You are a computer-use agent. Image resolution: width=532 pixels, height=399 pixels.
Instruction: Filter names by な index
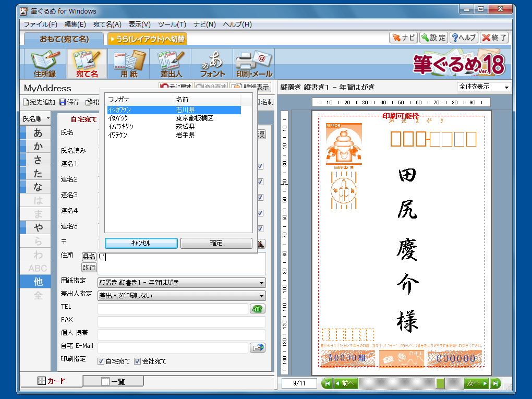tap(35, 187)
